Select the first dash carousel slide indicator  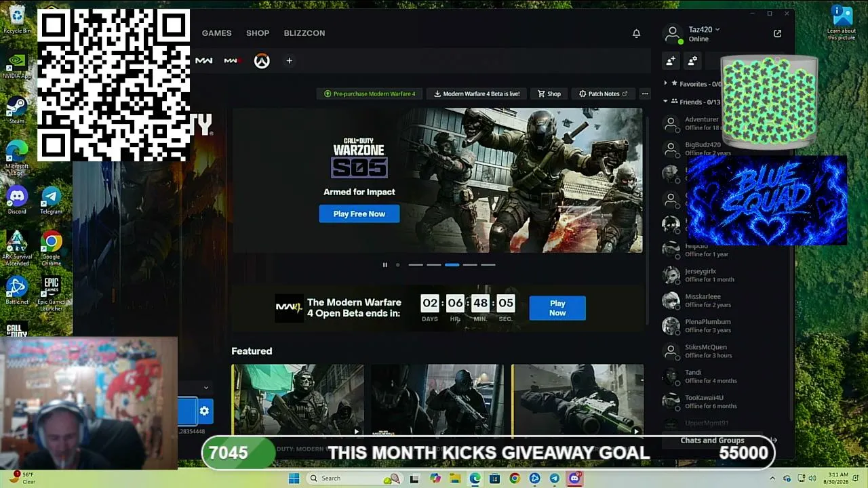[x=416, y=265]
